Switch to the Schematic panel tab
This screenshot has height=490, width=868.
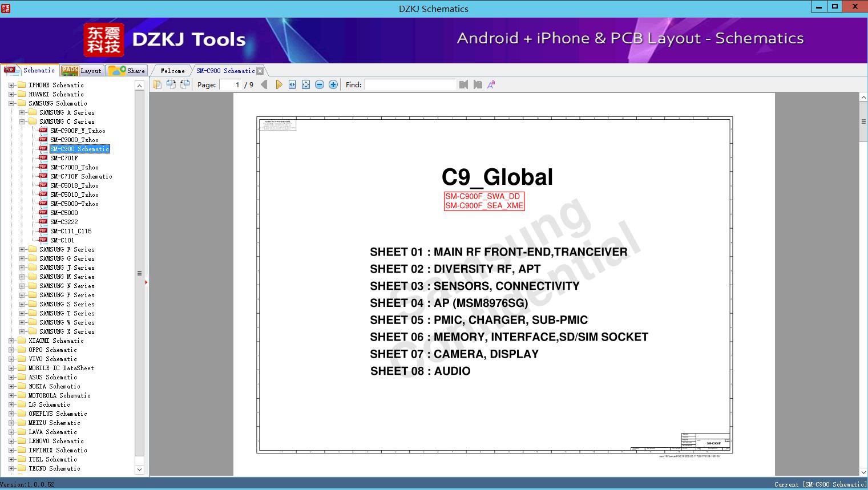tap(30, 70)
